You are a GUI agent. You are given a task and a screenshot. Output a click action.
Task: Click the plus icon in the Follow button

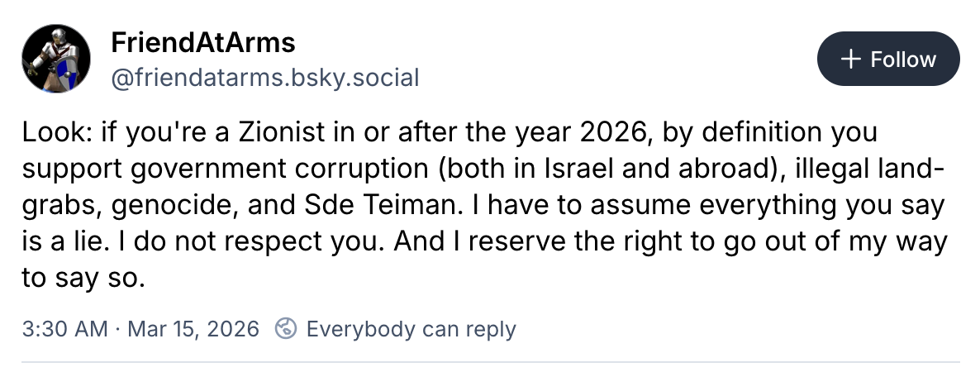click(849, 60)
